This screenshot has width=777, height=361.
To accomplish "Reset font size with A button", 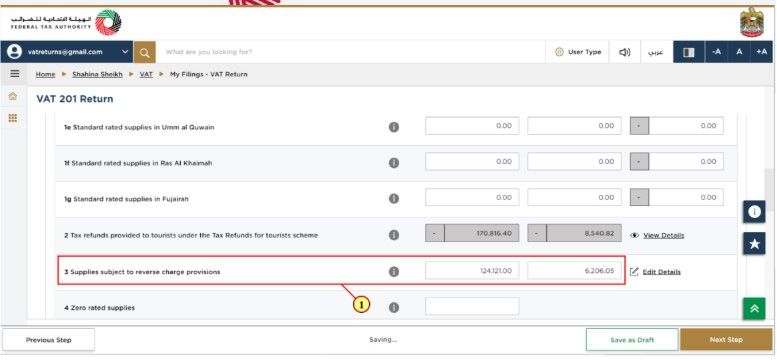I will point(739,52).
